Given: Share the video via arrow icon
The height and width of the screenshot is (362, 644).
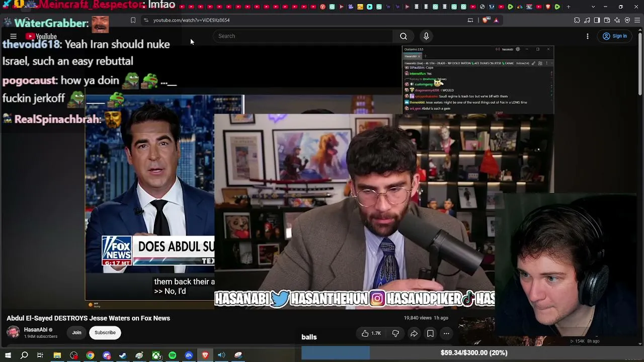Looking at the screenshot, I should [414, 333].
